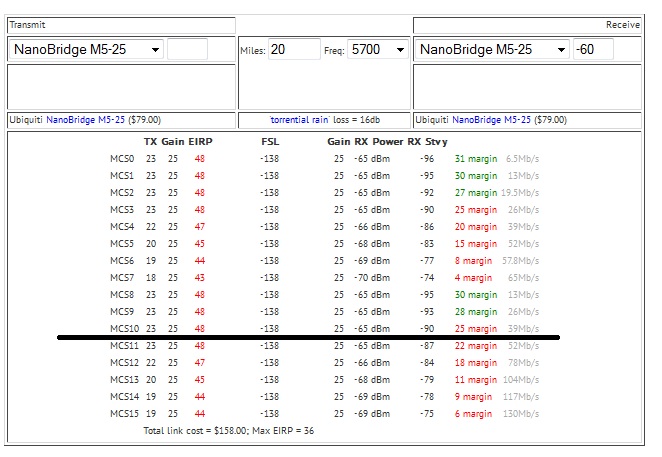Select the MCS7 row label
The height and width of the screenshot is (457, 662).
pyautogui.click(x=122, y=277)
